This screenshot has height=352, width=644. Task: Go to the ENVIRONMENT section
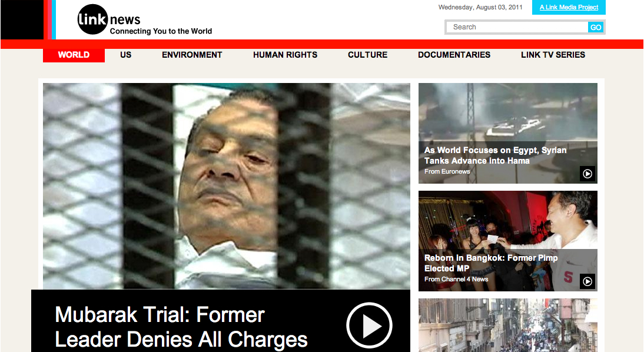(192, 55)
